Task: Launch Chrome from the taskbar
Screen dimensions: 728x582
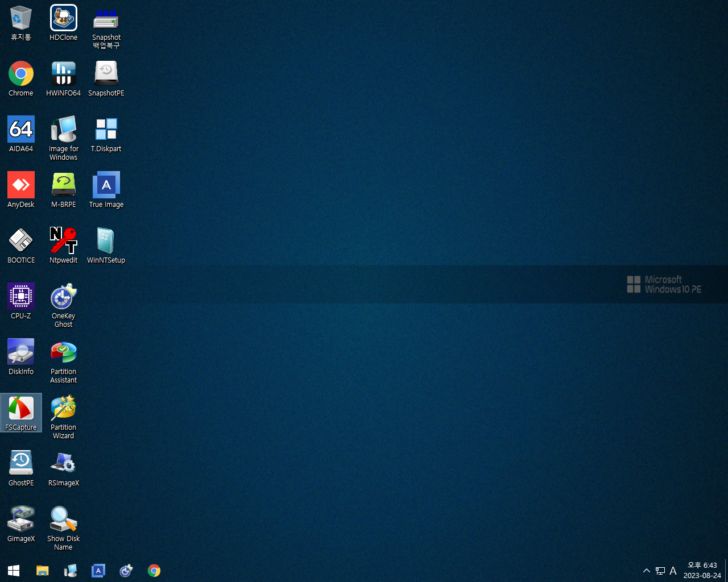Action: pos(154,571)
